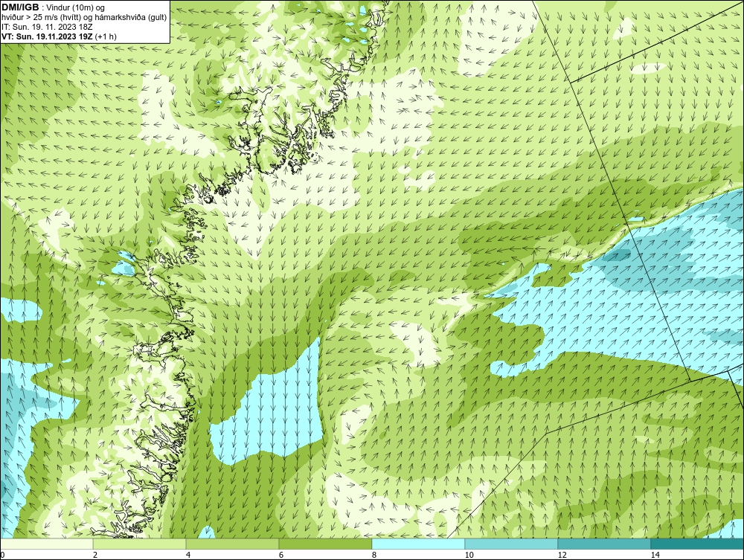
Task: Select the 12–14 m/s teal swatch
Action: click(604, 544)
